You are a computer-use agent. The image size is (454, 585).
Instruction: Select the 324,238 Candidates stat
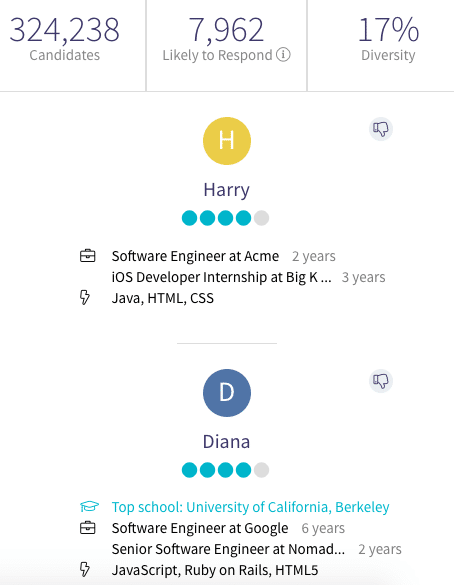coord(65,39)
